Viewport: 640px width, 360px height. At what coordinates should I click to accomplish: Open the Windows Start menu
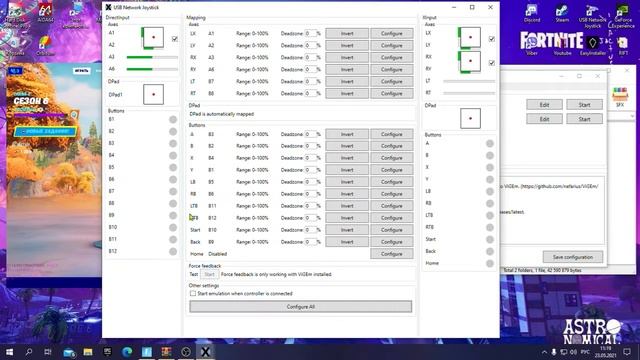[x=9, y=352]
